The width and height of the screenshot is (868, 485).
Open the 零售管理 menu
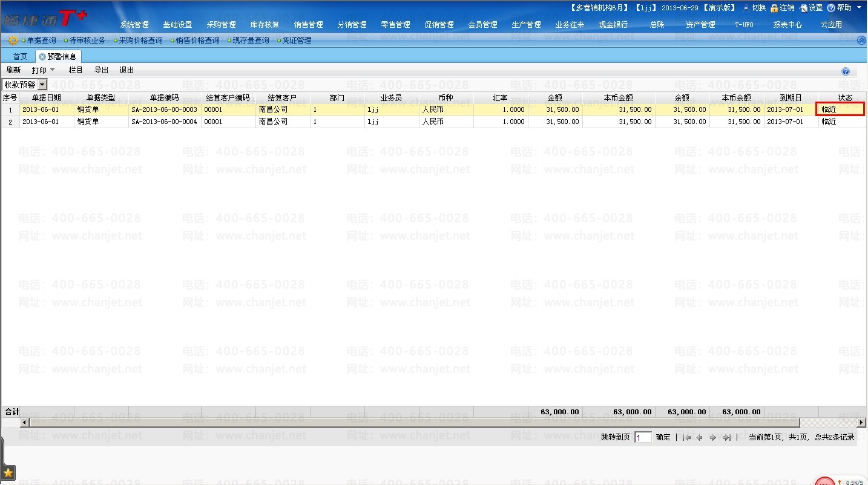coord(395,25)
